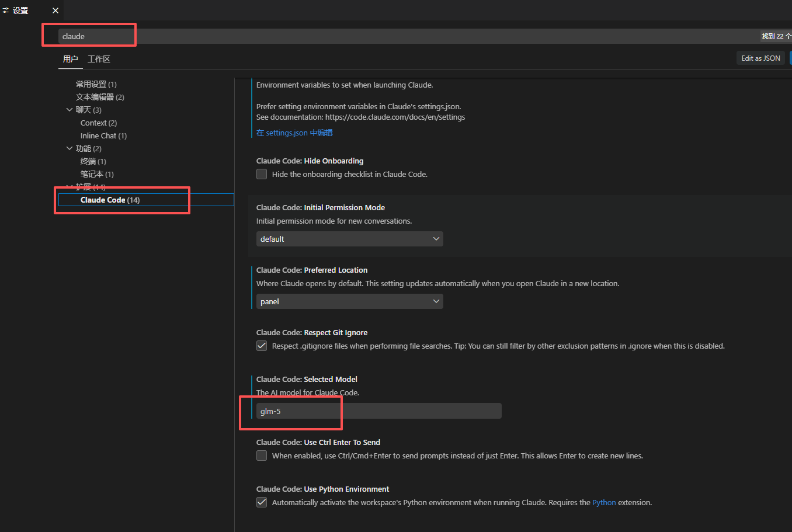Viewport: 792px width, 532px height.
Task: Click 在 settings.json 中编辑 link
Action: pyautogui.click(x=294, y=133)
